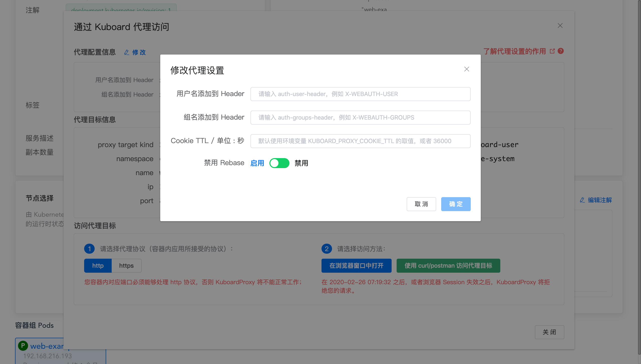Click the namespace label in proxy target info
The image size is (641, 364).
135,159
